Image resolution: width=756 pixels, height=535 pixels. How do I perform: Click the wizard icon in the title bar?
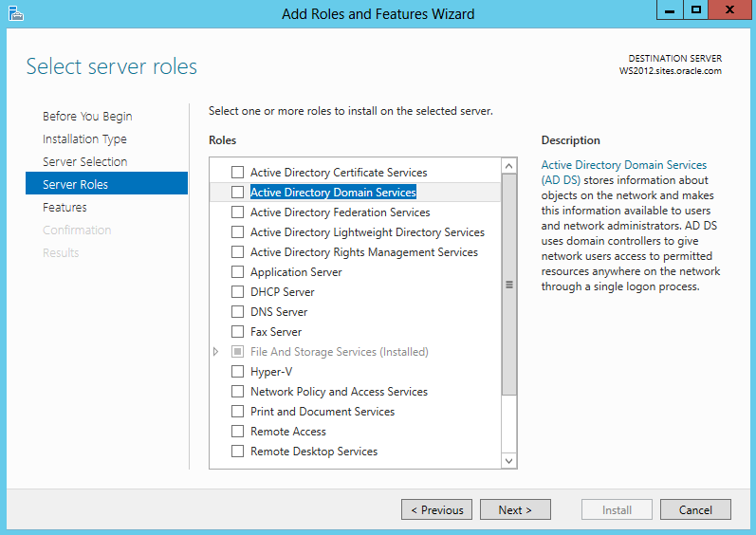16,13
